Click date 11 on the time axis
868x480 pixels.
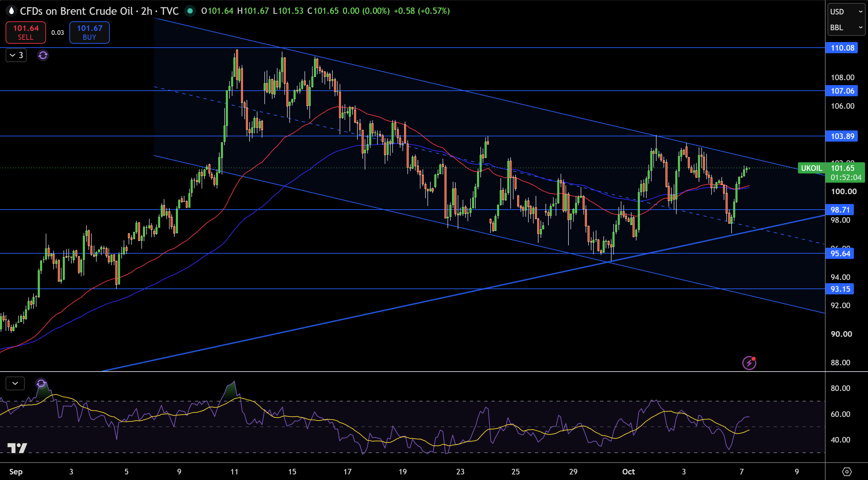click(x=234, y=471)
